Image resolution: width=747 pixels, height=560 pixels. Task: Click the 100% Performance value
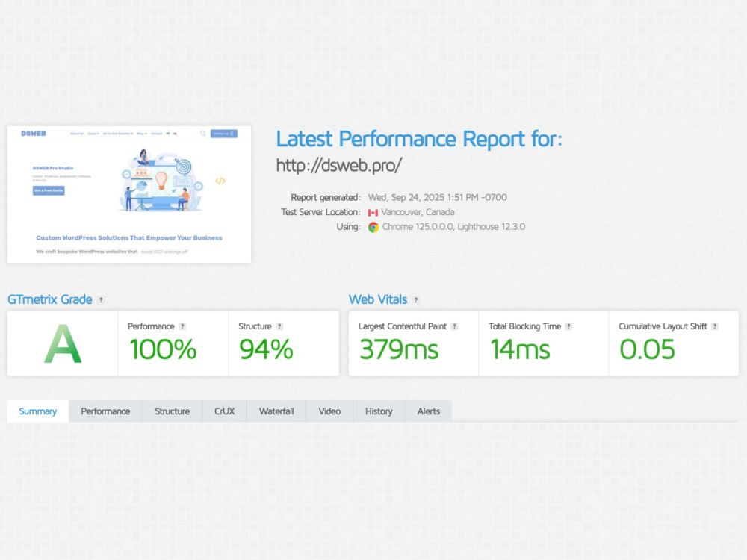point(163,349)
